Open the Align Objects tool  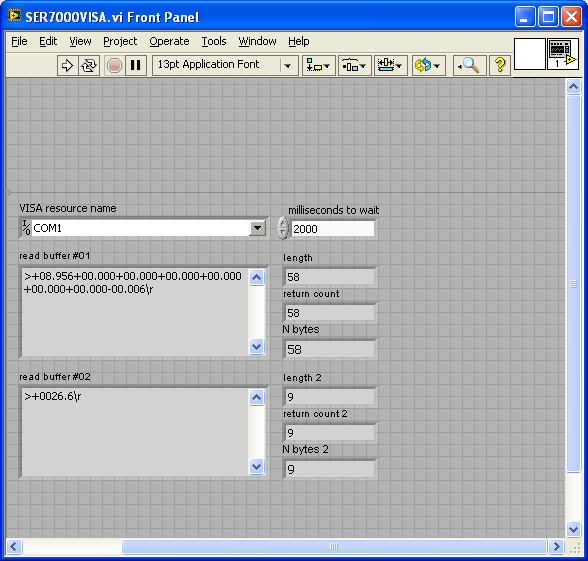click(x=318, y=66)
